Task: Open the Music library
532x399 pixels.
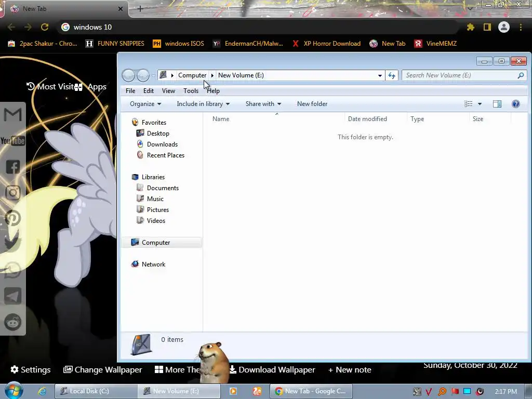Action: point(155,199)
